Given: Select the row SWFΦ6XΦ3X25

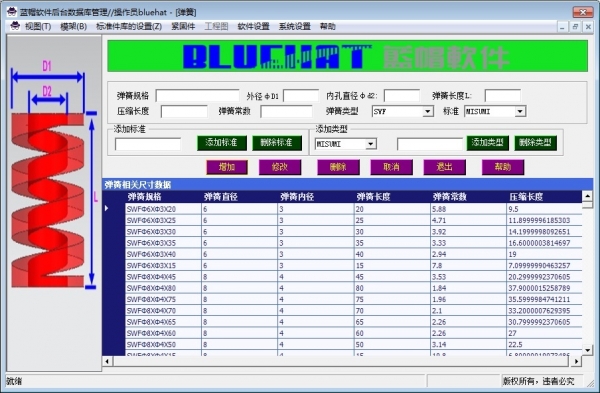Looking at the screenshot, I should [x=354, y=220].
